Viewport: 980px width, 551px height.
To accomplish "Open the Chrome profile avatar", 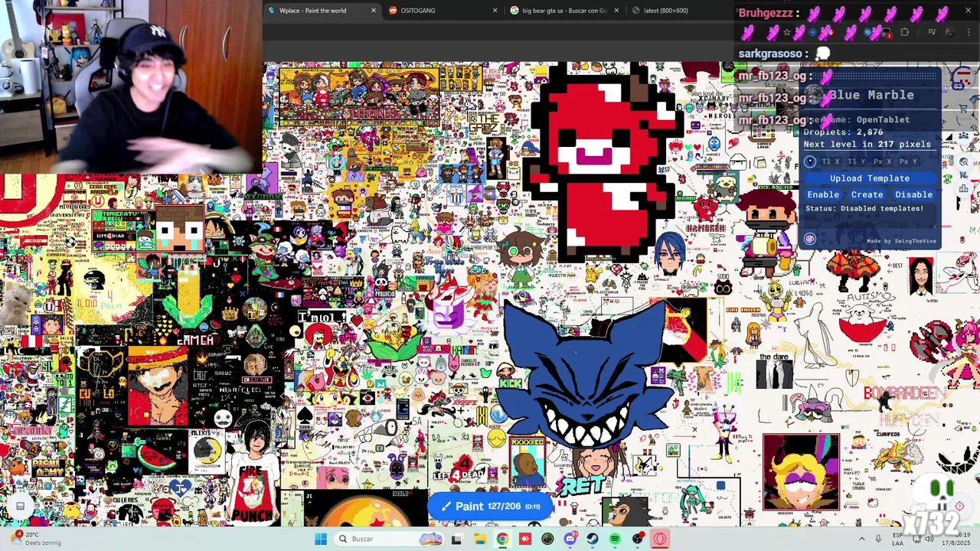I will point(950,32).
